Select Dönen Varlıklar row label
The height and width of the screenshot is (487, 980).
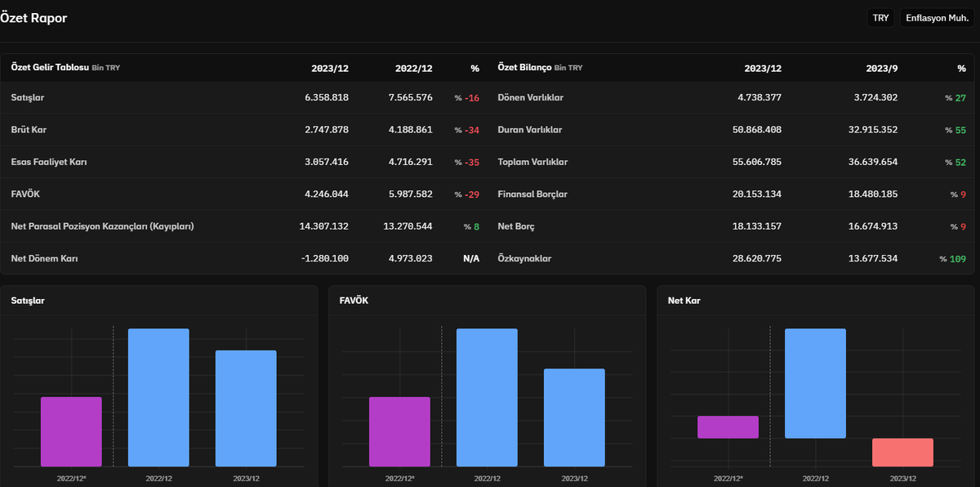coord(531,98)
